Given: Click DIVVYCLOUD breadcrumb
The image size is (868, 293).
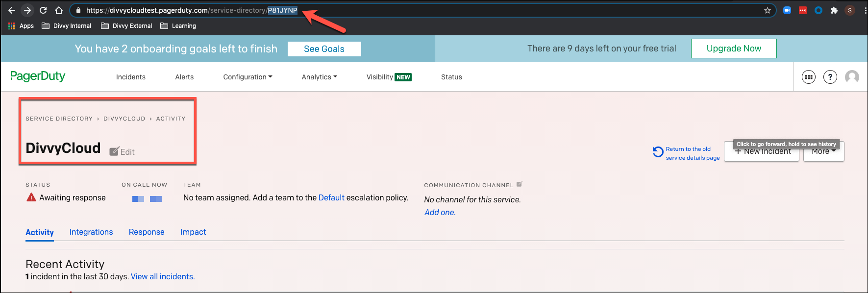Looking at the screenshot, I should (x=124, y=119).
